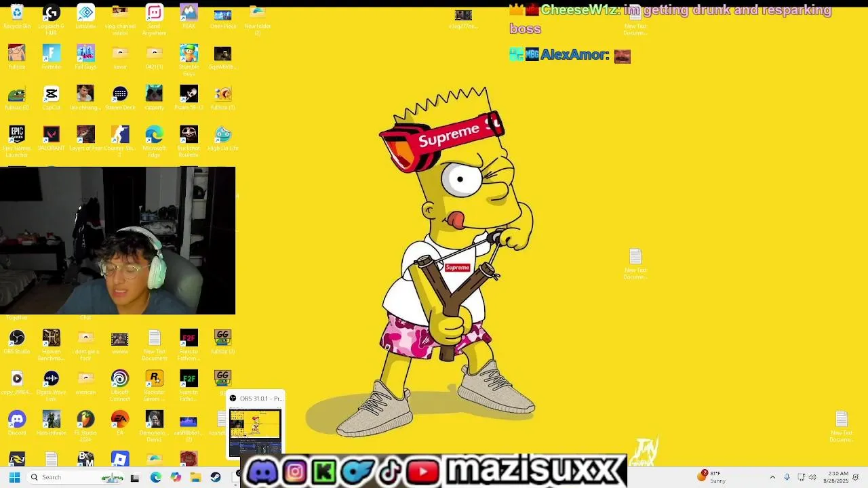Launch the Buckshot Roulette shortcut

(x=189, y=141)
